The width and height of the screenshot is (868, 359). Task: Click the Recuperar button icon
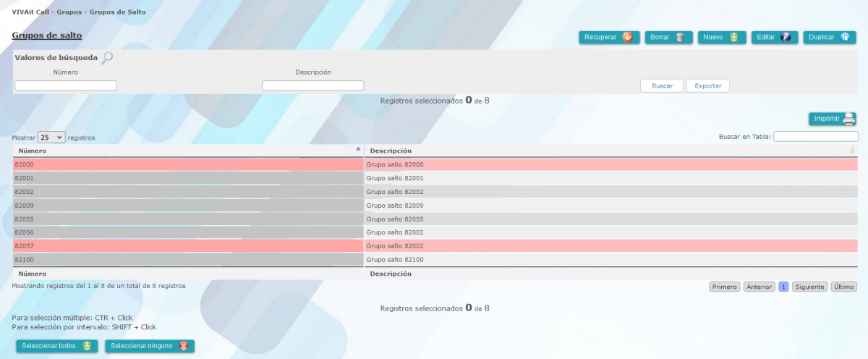tap(627, 38)
